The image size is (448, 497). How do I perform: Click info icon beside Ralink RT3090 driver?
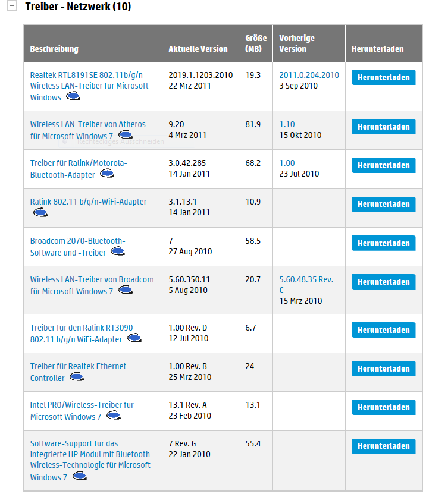(134, 338)
